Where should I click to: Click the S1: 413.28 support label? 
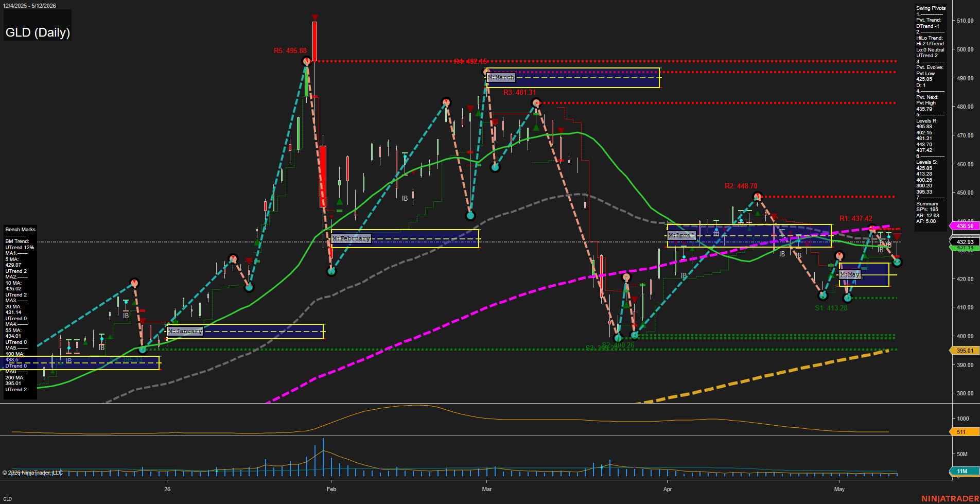pyautogui.click(x=831, y=308)
